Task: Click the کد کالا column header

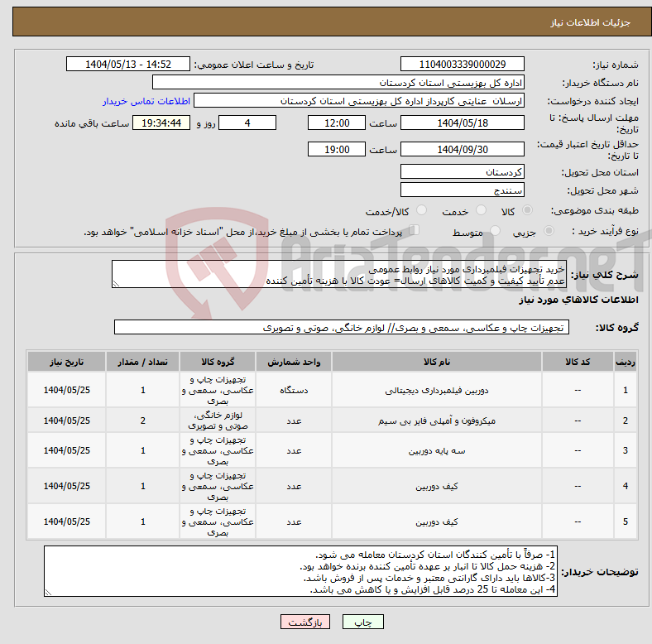Action: [578, 362]
